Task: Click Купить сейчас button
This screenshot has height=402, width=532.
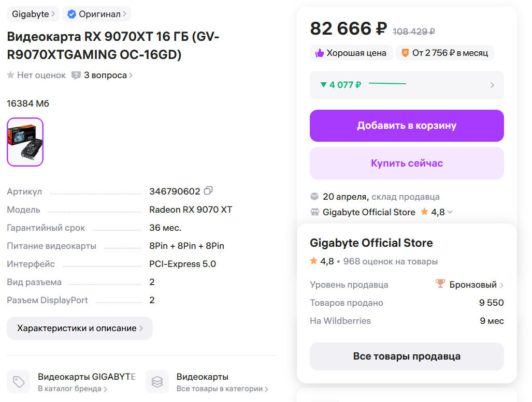Action: [x=407, y=163]
